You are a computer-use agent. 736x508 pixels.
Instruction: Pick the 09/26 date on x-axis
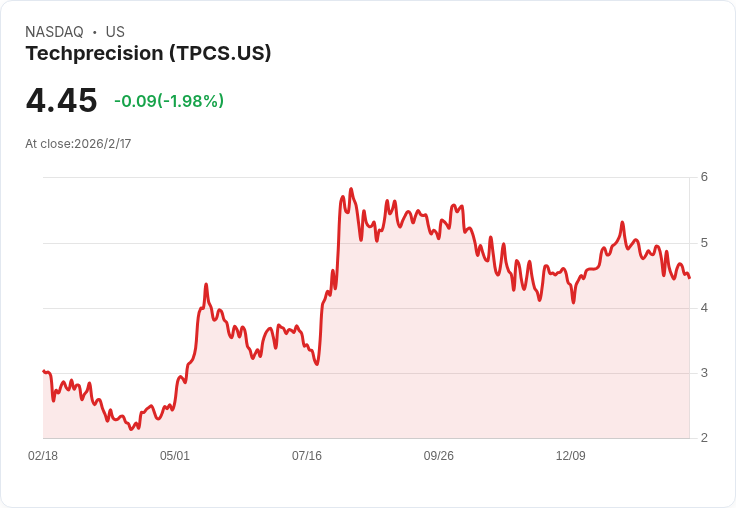[x=439, y=456]
